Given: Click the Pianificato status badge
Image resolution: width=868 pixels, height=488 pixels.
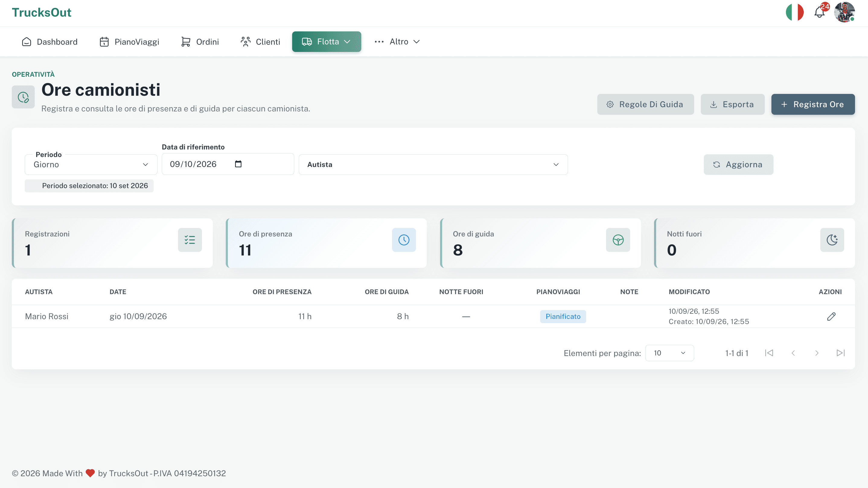Looking at the screenshot, I should [563, 316].
